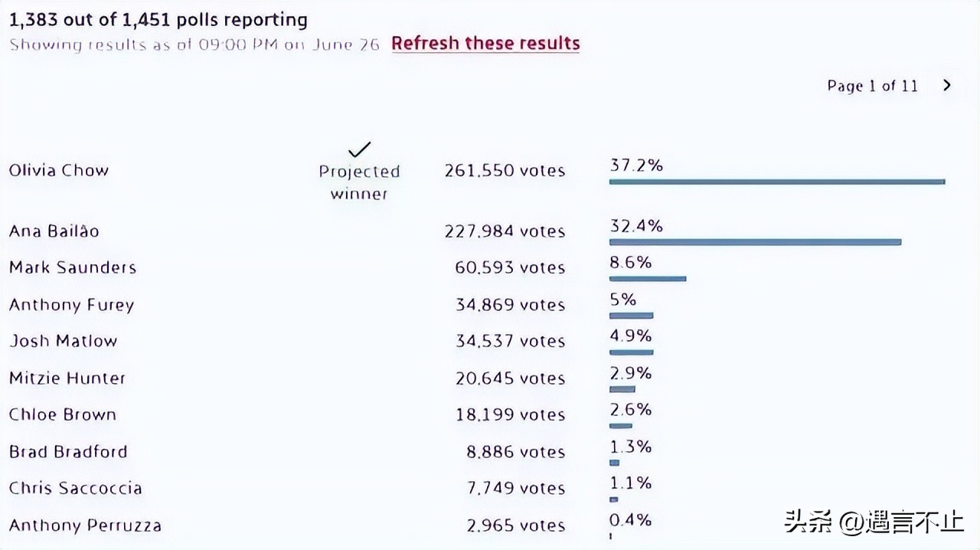The image size is (980, 550).
Task: Go to next results page arrow
Action: point(947,86)
